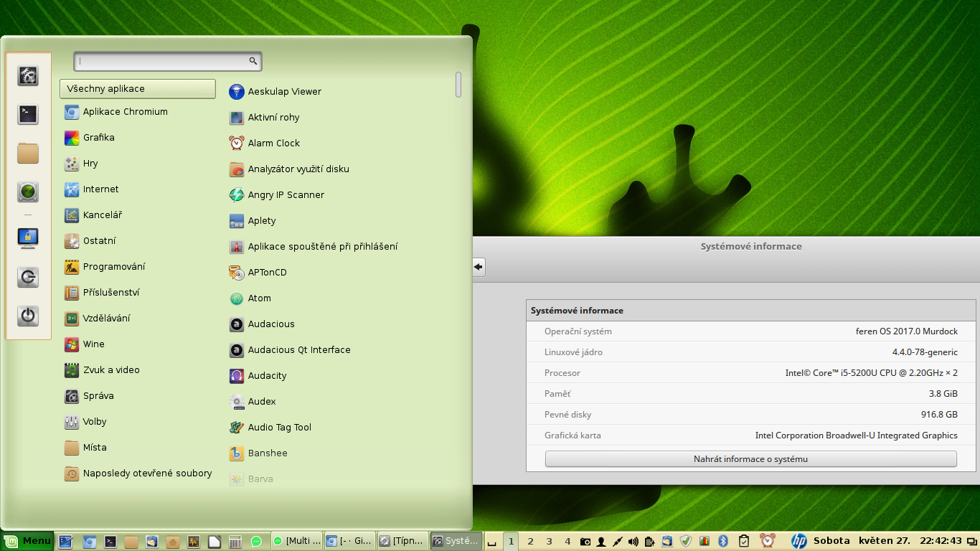Click the shutdown power icon

[x=28, y=316]
